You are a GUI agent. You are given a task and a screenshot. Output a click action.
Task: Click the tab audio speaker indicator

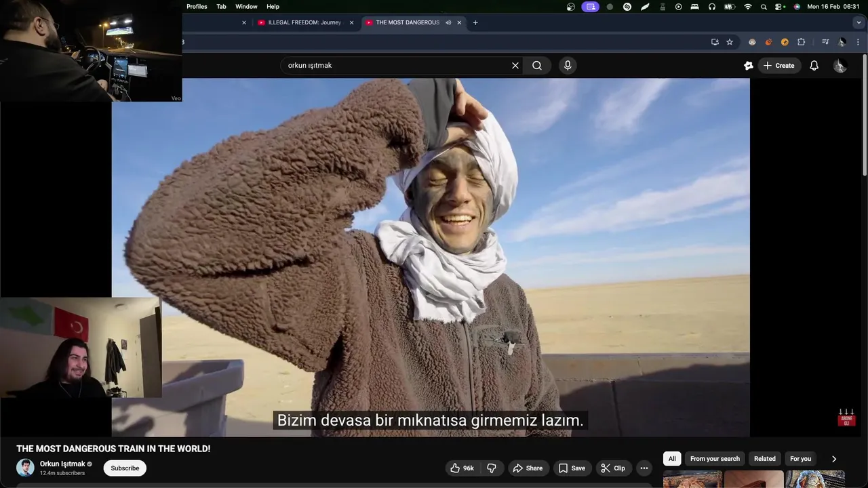[448, 22]
